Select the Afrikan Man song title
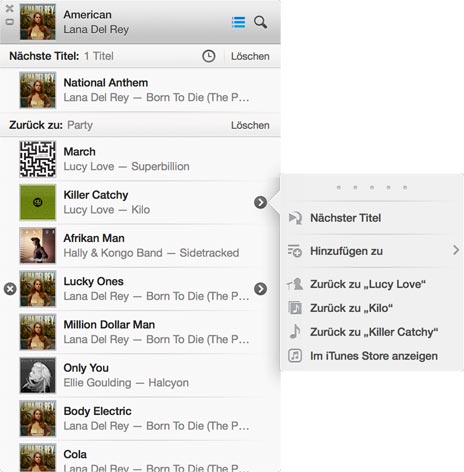Image resolution: width=464 pixels, height=472 pixels. [94, 238]
